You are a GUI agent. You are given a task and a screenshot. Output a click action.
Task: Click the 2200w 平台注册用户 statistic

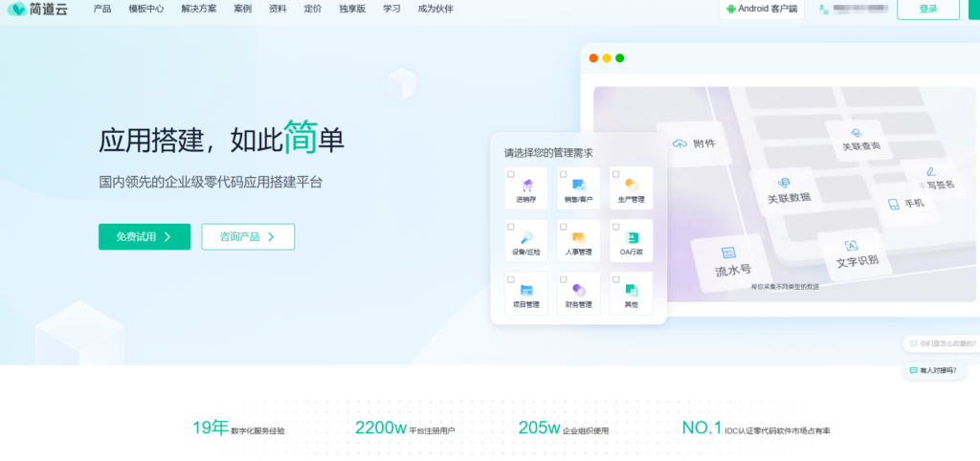(405, 428)
